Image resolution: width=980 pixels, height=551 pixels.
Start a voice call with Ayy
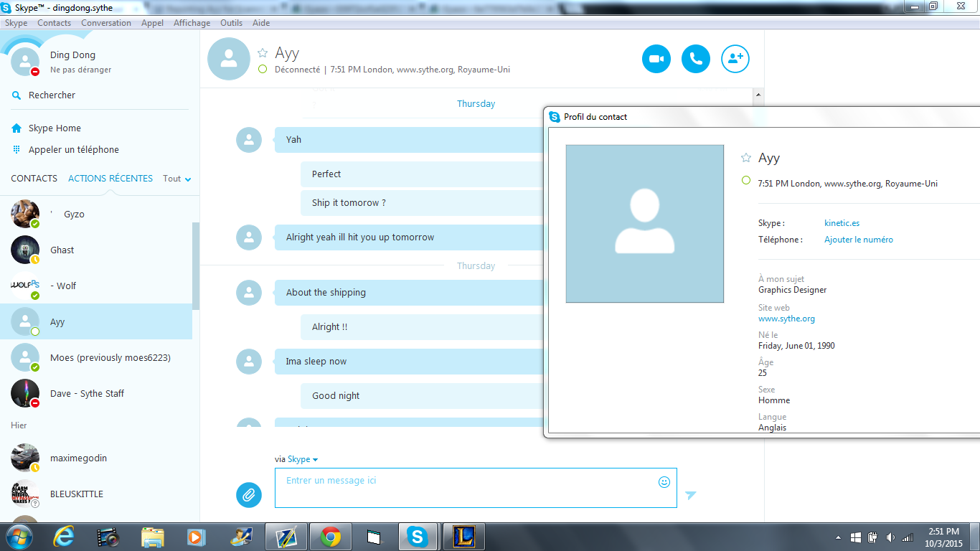[696, 59]
